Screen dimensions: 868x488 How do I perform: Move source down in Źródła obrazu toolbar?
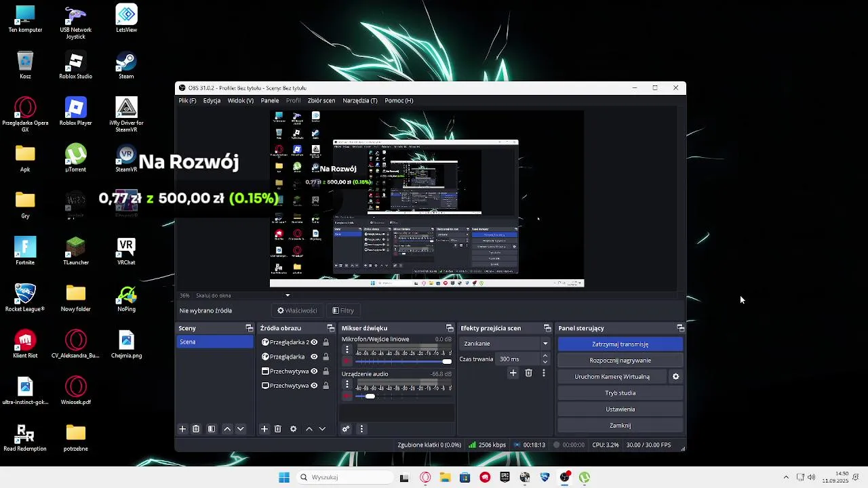[x=322, y=429]
